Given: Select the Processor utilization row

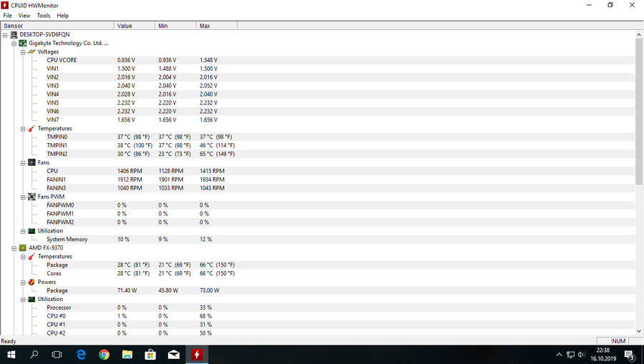Looking at the screenshot, I should click(x=318, y=308).
